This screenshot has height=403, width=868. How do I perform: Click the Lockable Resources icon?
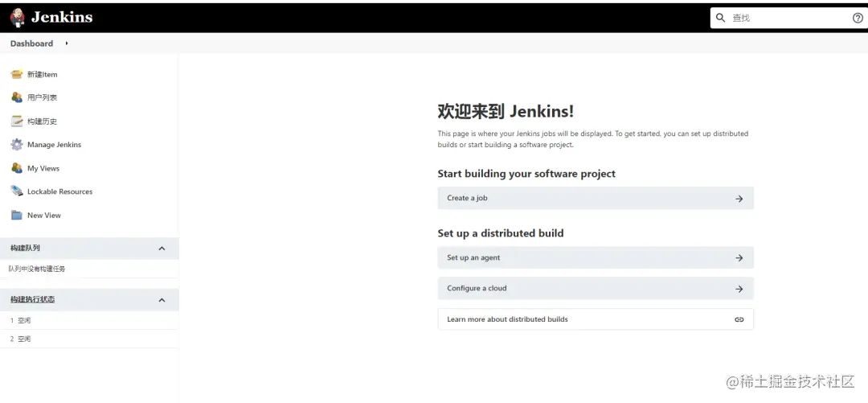click(x=17, y=191)
